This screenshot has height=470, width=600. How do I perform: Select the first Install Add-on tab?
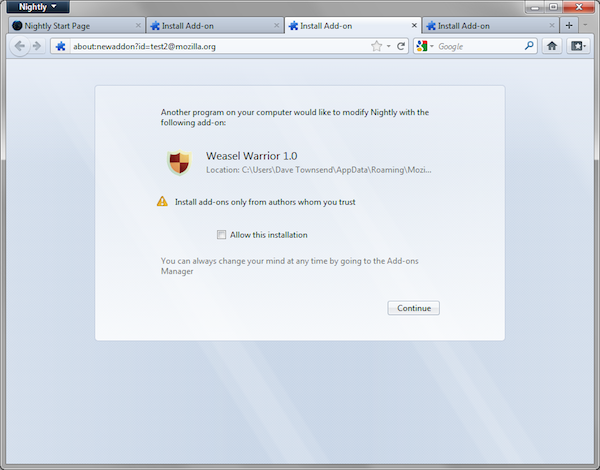215,26
